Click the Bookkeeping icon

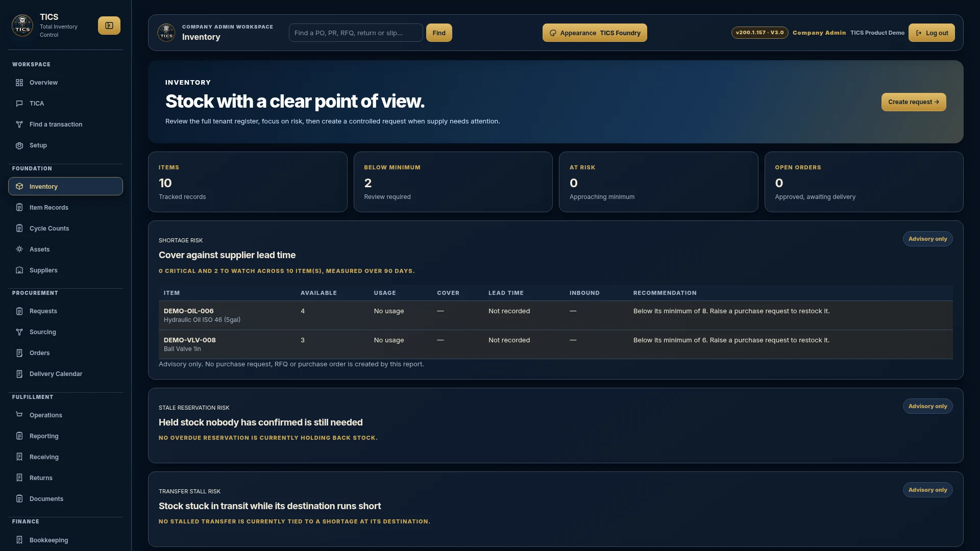(19, 540)
